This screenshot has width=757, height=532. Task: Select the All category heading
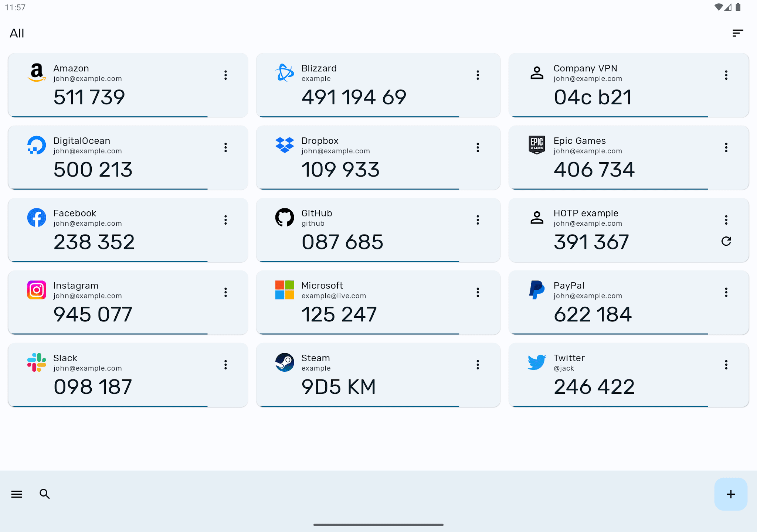pyautogui.click(x=17, y=33)
